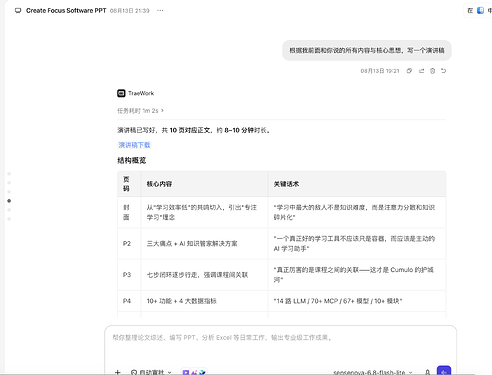Click the TraeWork avatar icon
Screen dimensions: 492x375
[121, 93]
